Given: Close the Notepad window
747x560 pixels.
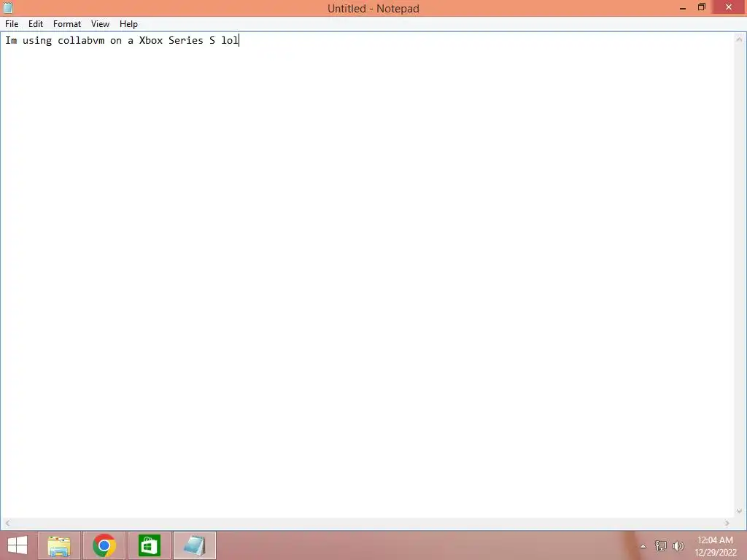Looking at the screenshot, I should pos(729,7).
